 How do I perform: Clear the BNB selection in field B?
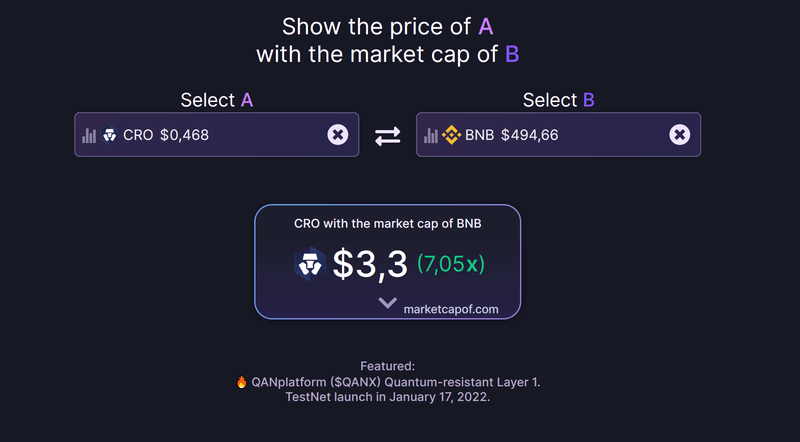click(679, 135)
